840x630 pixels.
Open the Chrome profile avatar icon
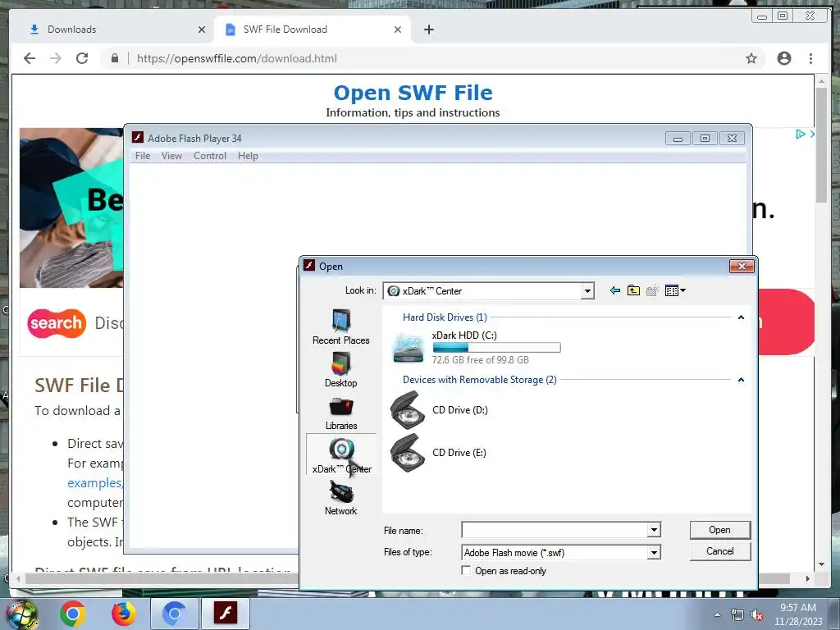[783, 58]
